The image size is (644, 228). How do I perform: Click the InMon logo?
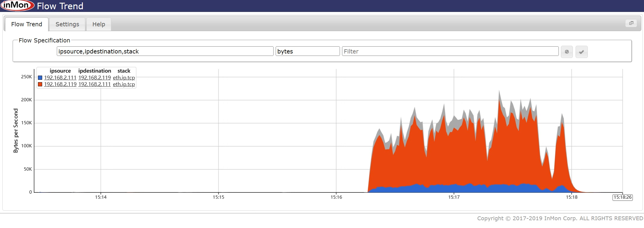pyautogui.click(x=17, y=6)
